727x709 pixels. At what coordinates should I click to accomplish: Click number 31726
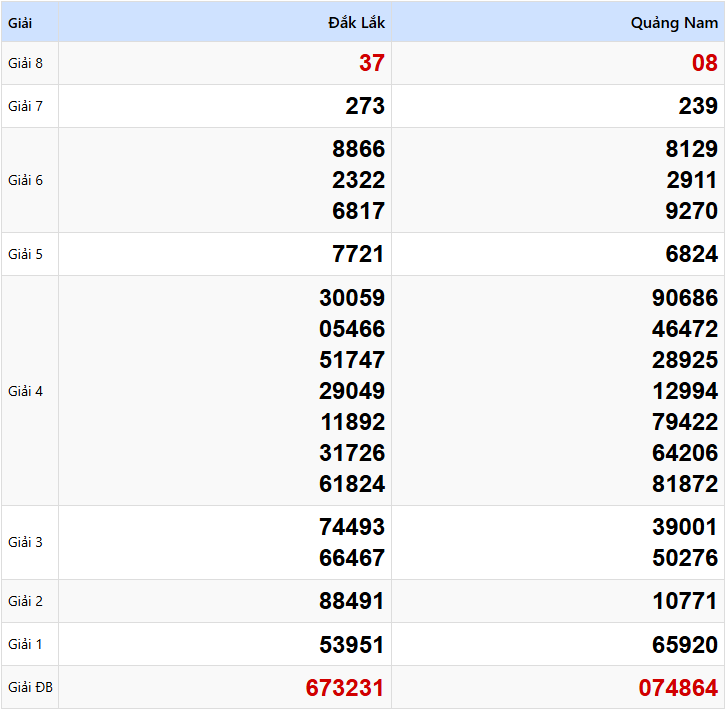pyautogui.click(x=352, y=453)
